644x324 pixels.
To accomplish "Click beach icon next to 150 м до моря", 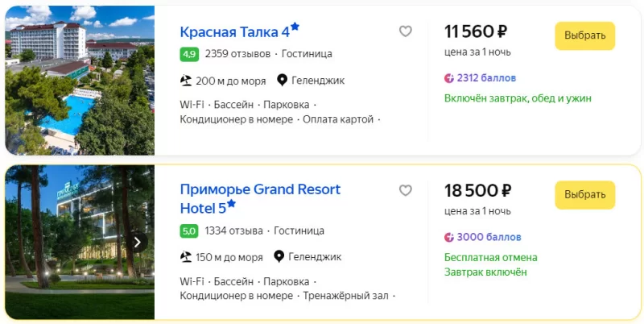I will click(x=186, y=257).
